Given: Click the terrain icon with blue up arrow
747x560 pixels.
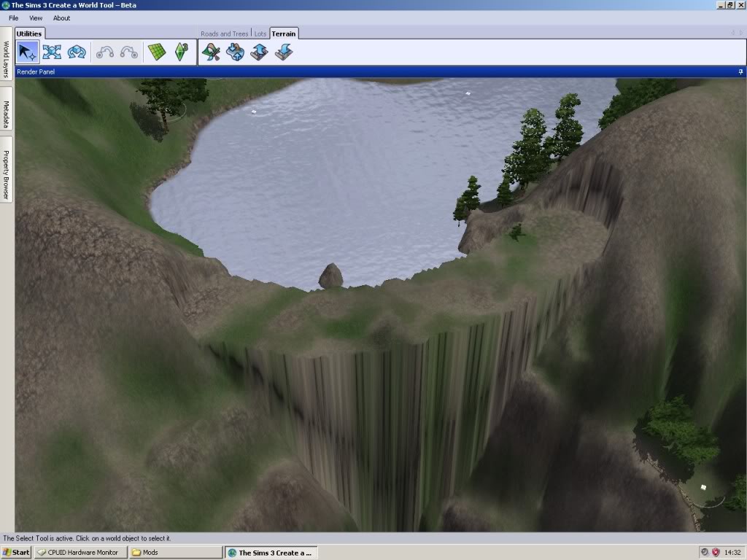Looking at the screenshot, I should (x=259, y=52).
